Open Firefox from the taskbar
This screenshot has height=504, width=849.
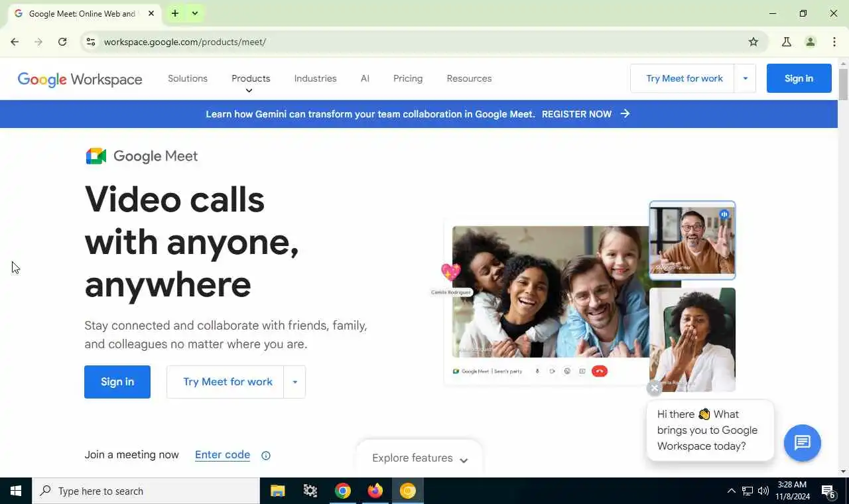375,491
